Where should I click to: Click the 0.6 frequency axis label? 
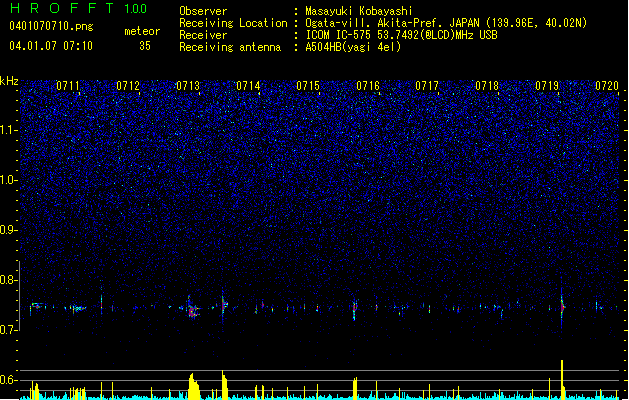tap(8, 380)
